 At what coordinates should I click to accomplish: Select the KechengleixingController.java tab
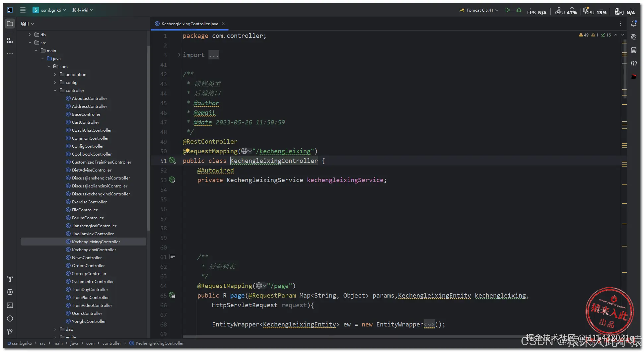tap(190, 24)
